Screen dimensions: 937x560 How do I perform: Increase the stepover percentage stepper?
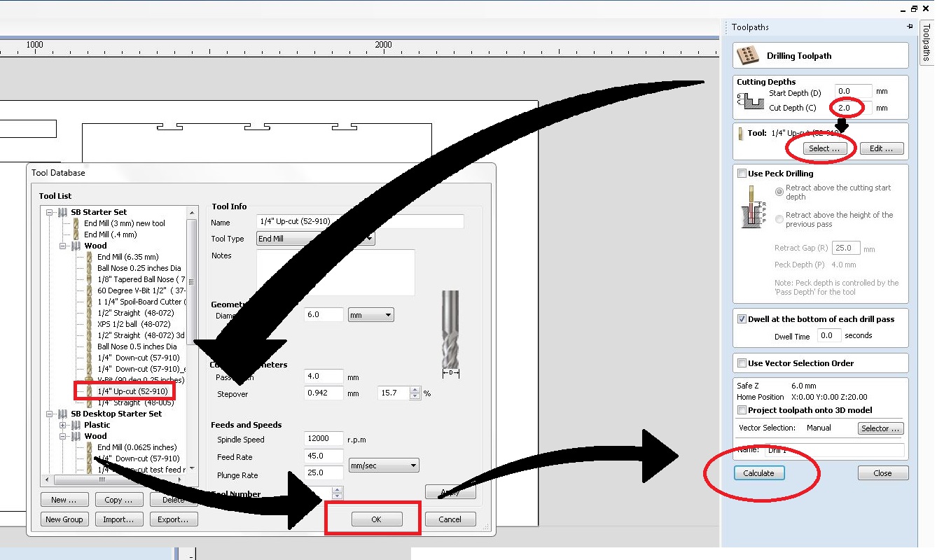tap(415, 390)
